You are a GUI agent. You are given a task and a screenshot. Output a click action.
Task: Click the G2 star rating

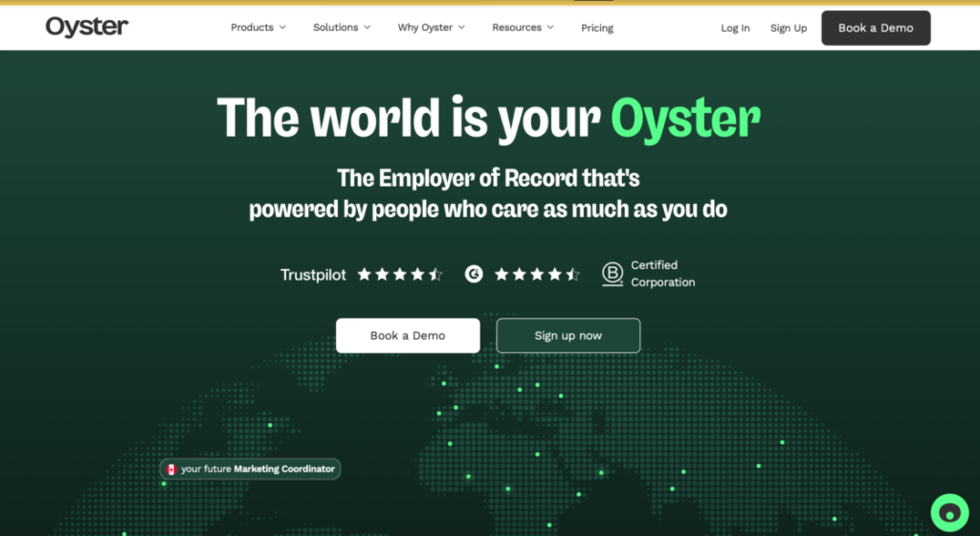click(x=537, y=275)
